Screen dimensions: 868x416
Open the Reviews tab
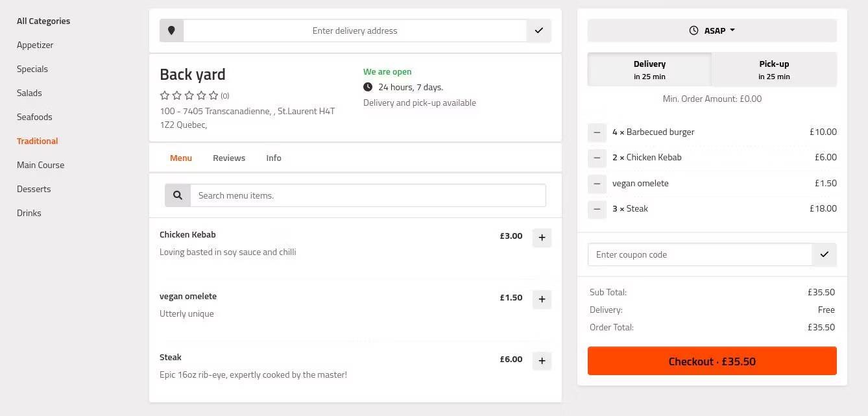coord(229,158)
